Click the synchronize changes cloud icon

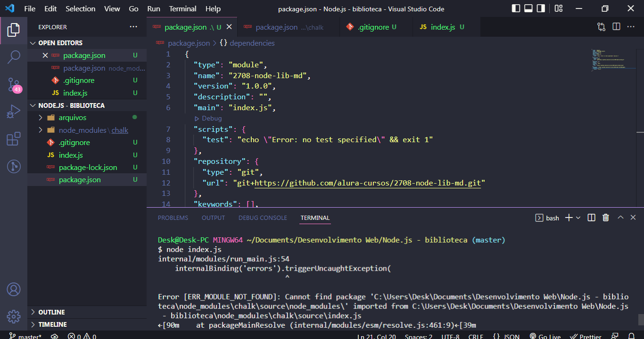tap(55, 336)
